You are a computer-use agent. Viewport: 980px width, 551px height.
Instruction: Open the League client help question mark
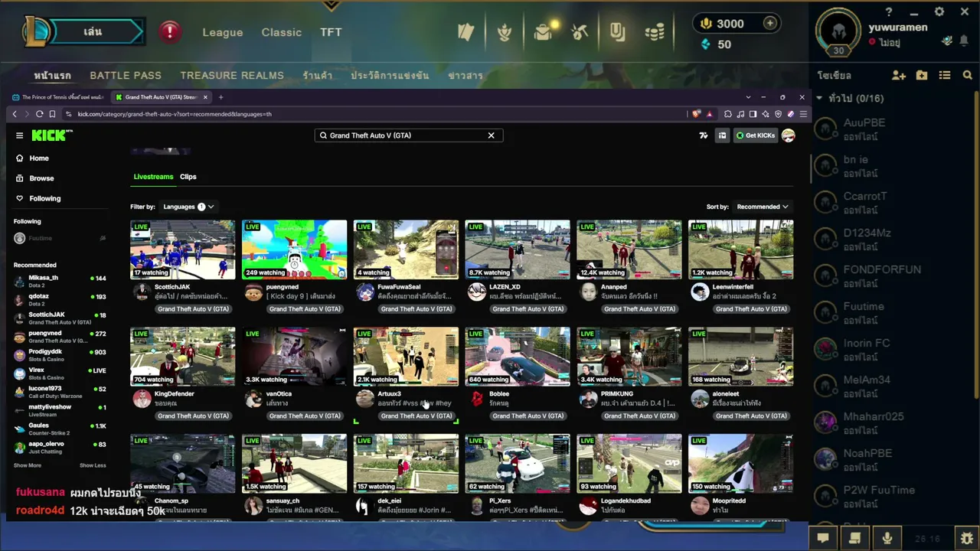point(889,12)
